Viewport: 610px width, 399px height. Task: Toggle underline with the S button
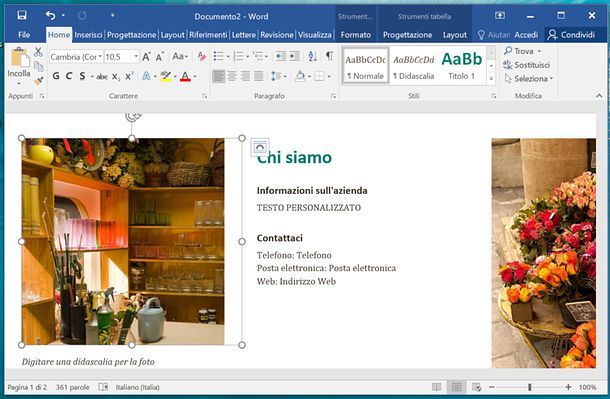click(x=82, y=76)
